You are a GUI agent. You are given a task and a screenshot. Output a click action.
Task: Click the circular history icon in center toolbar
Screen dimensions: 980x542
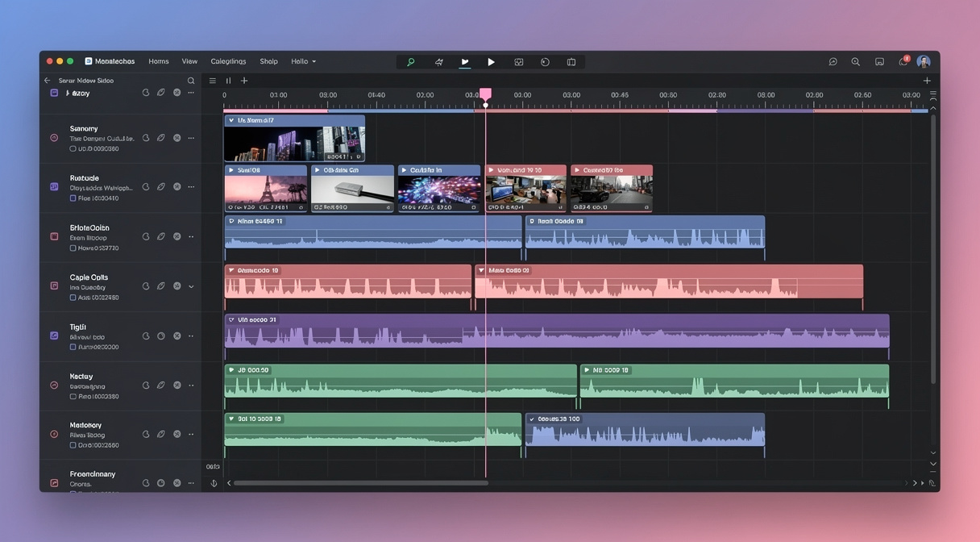pyautogui.click(x=545, y=61)
